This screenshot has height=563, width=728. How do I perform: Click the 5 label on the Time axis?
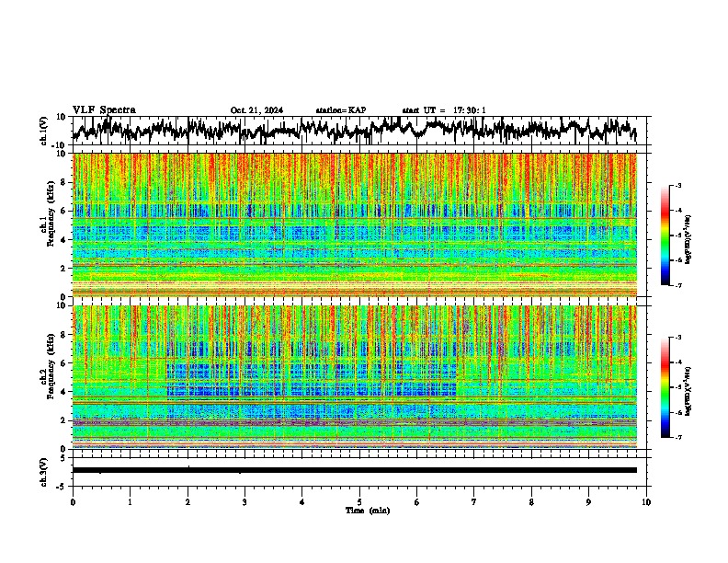(x=359, y=502)
